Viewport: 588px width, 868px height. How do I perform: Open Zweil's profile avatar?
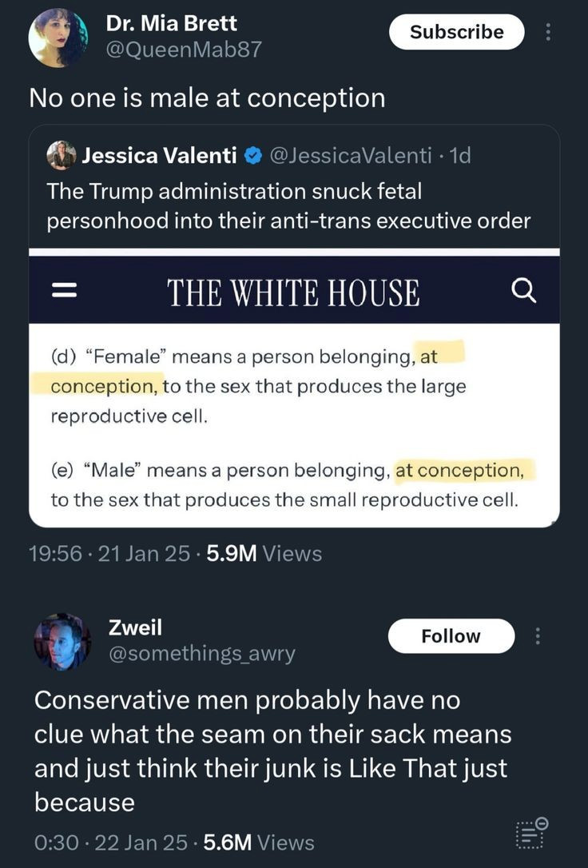(62, 642)
